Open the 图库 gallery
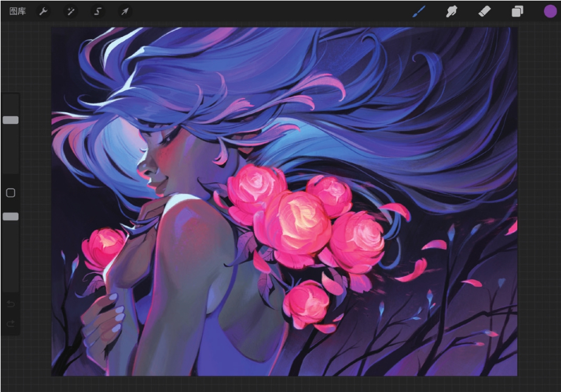This screenshot has height=392, width=561. click(x=18, y=12)
